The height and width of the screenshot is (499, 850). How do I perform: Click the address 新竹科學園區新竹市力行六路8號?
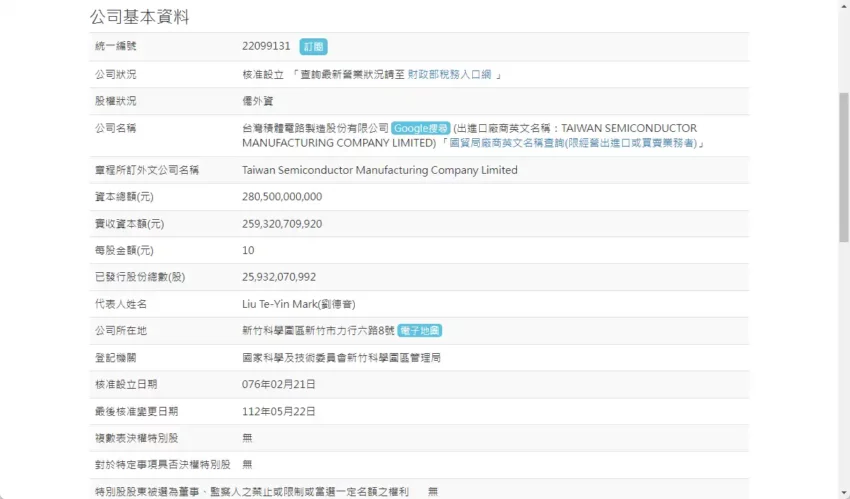(318, 330)
